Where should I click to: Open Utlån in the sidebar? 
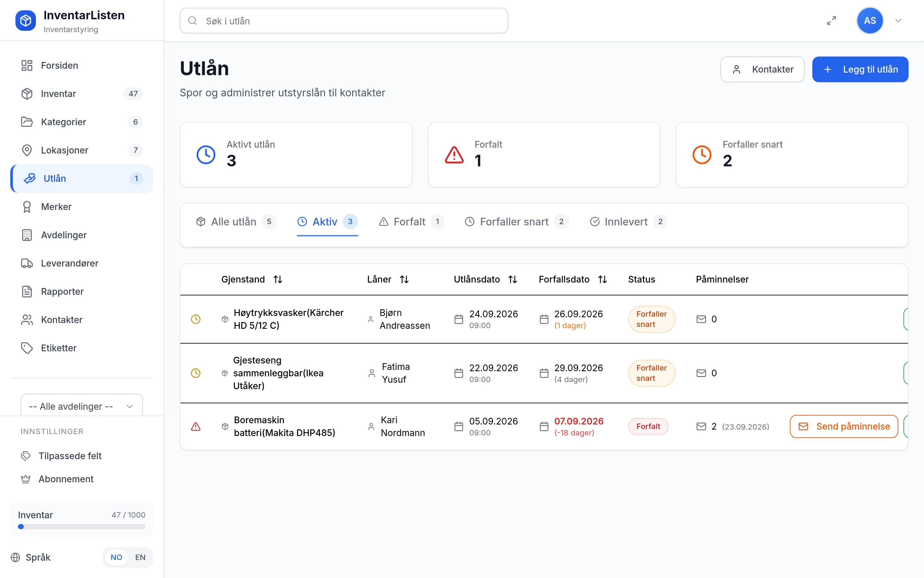[82, 179]
